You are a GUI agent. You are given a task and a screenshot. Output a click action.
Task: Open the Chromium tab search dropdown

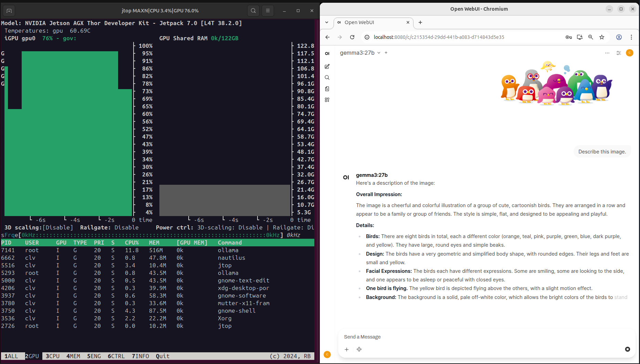[x=327, y=22]
